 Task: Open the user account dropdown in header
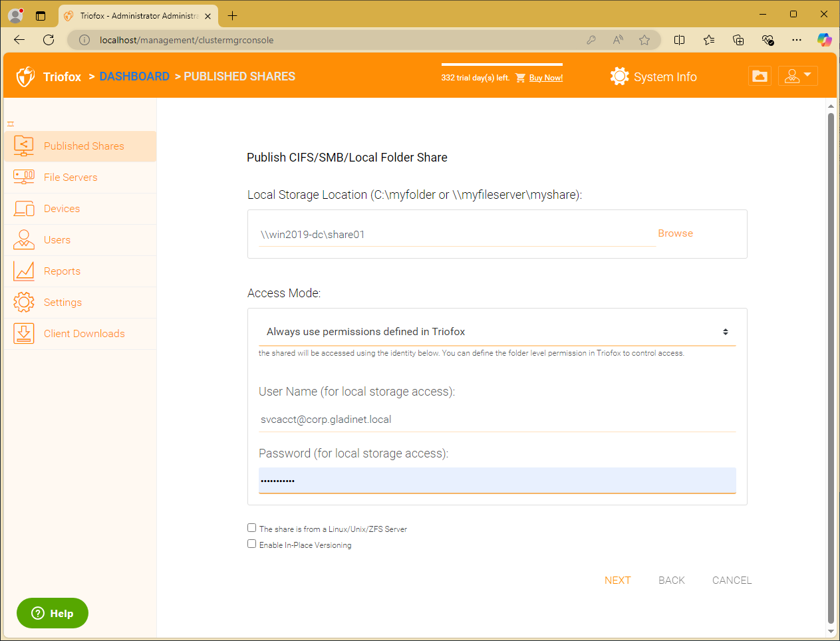(x=797, y=76)
